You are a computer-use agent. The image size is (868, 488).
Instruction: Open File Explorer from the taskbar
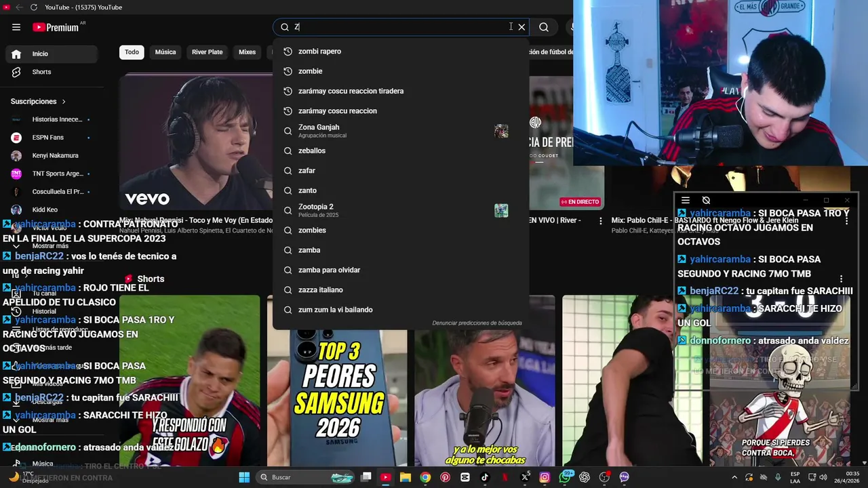(405, 477)
